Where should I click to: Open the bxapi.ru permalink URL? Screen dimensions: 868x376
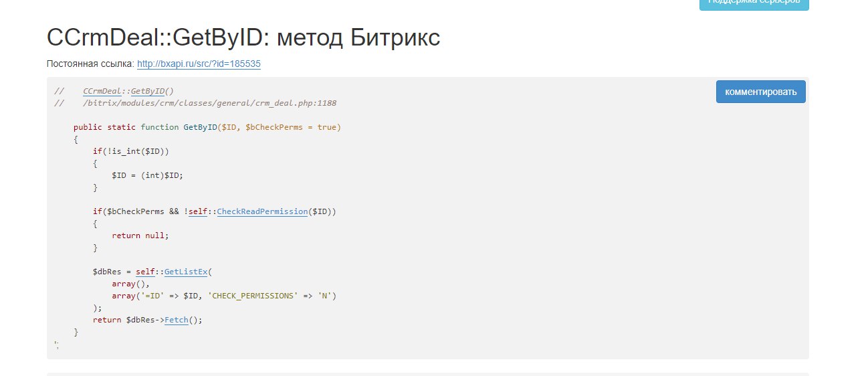[199, 64]
